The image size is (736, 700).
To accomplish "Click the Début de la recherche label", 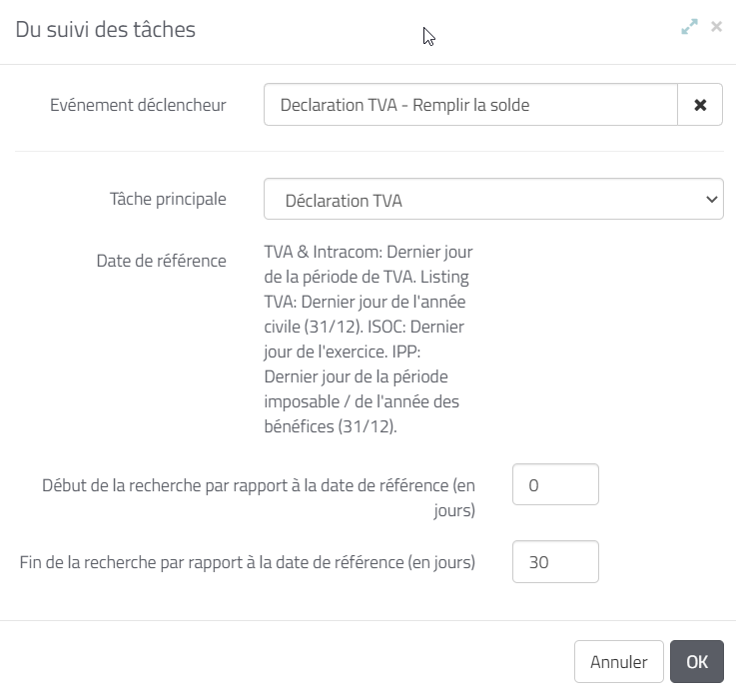I will (x=259, y=497).
